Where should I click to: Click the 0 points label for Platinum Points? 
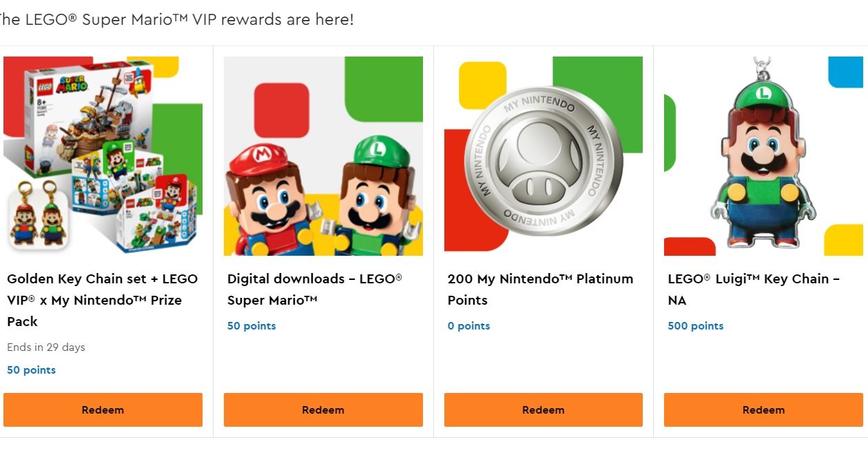(468, 325)
